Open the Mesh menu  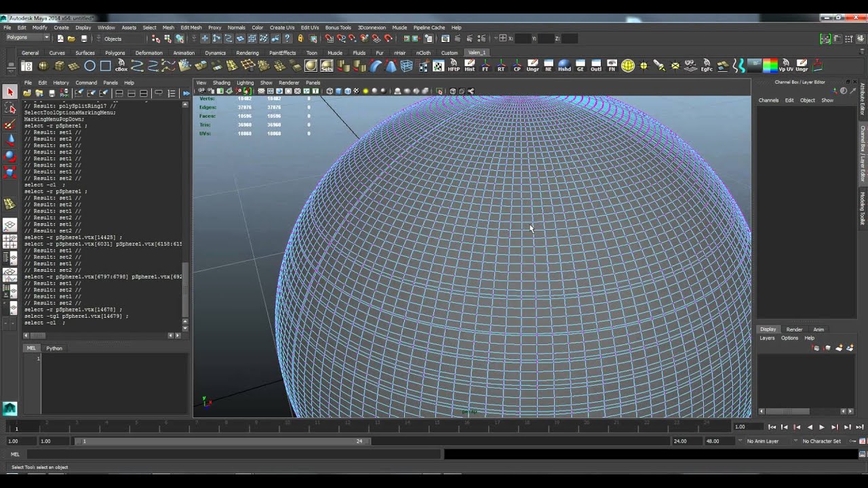coord(168,28)
